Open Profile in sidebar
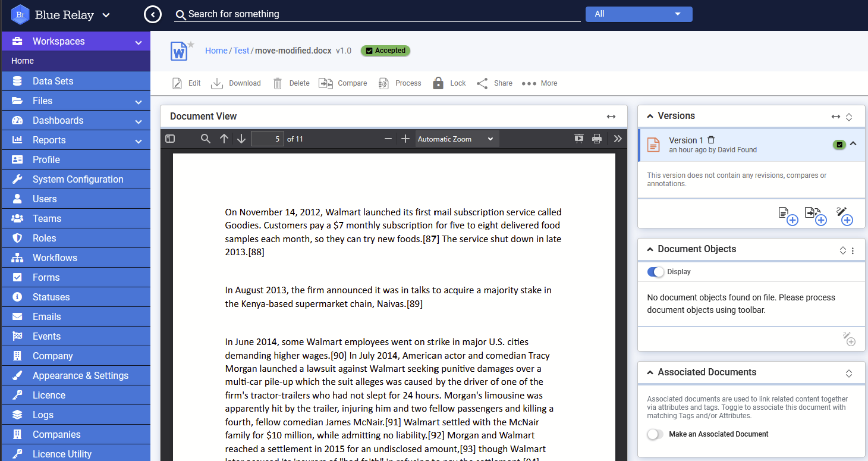The width and height of the screenshot is (868, 461). (76, 159)
